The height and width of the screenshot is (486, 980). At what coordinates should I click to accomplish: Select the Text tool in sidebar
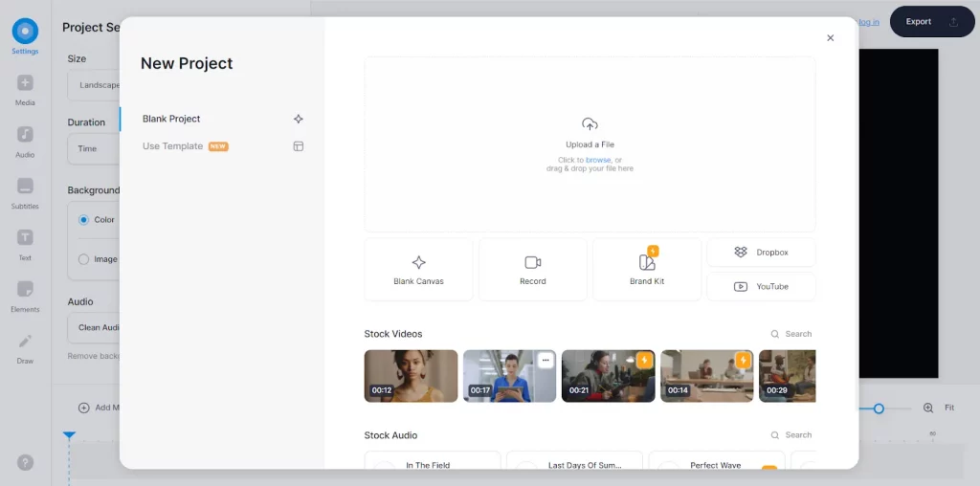[x=25, y=244]
